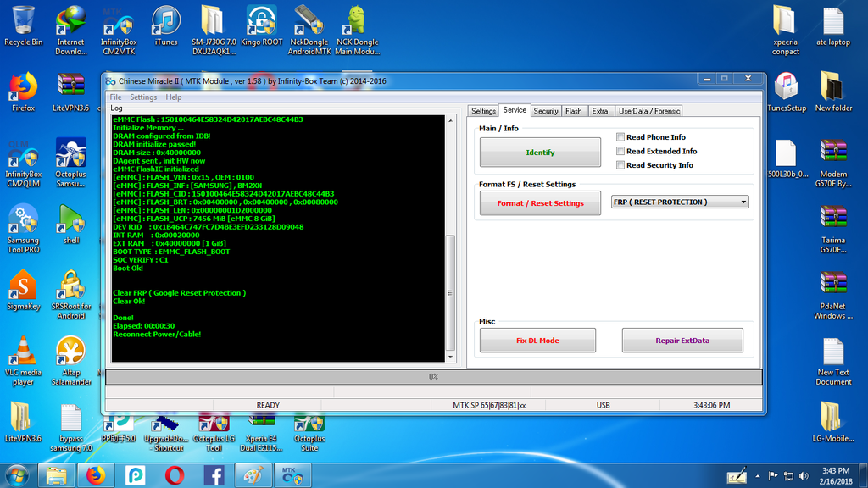Click the Opera icon in the taskbar

tap(175, 475)
